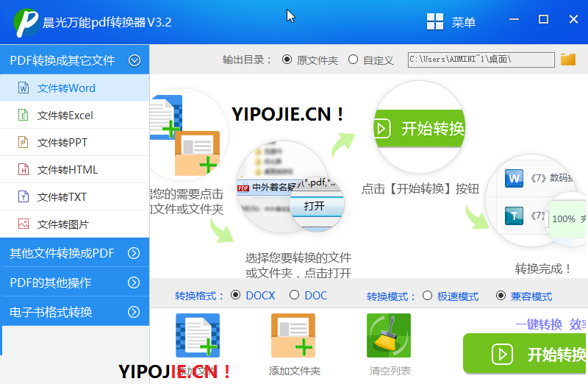Screen dimensions: 588x384
Task: Select 极速模式 conversion mode
Action: tap(428, 296)
